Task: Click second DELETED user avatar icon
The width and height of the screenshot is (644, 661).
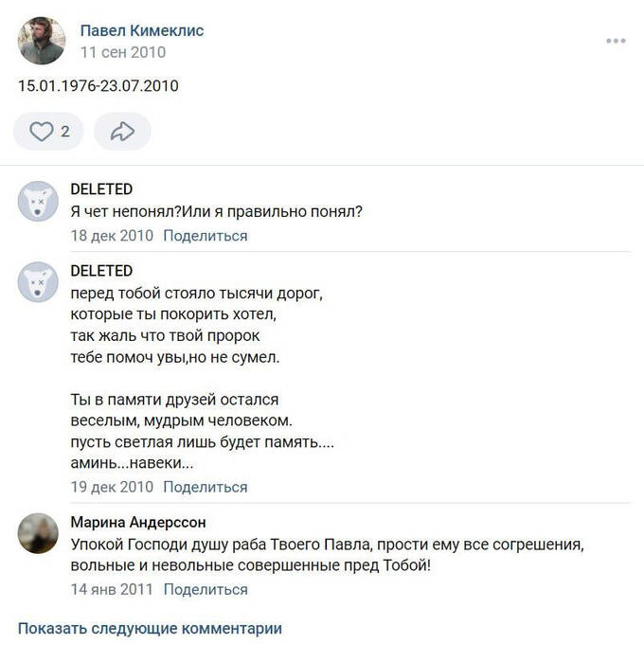Action: [38, 282]
